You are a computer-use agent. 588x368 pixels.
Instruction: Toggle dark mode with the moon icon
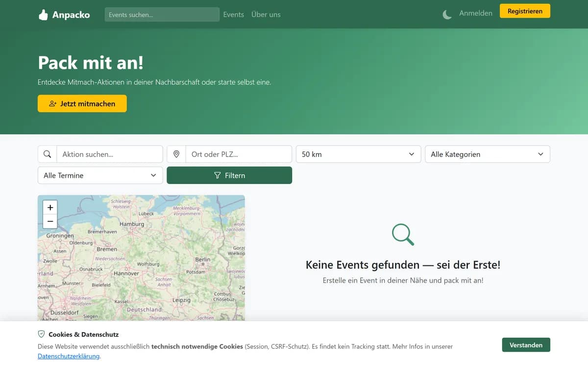tap(447, 15)
